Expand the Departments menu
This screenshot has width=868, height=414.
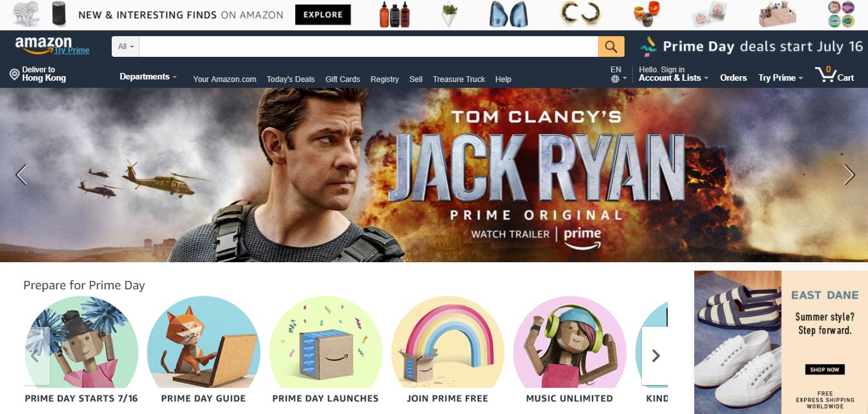[x=148, y=76]
